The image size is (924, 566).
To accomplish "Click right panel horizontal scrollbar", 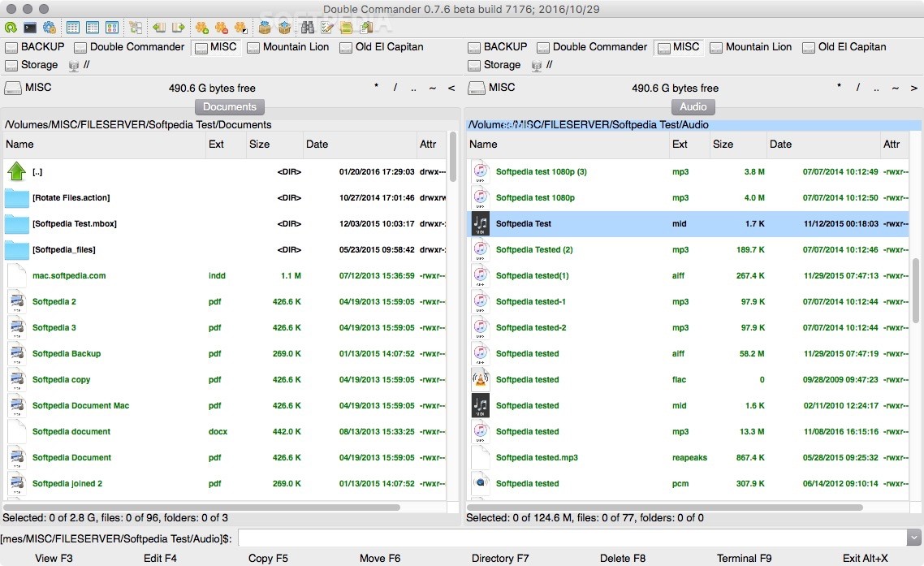I will (665, 507).
